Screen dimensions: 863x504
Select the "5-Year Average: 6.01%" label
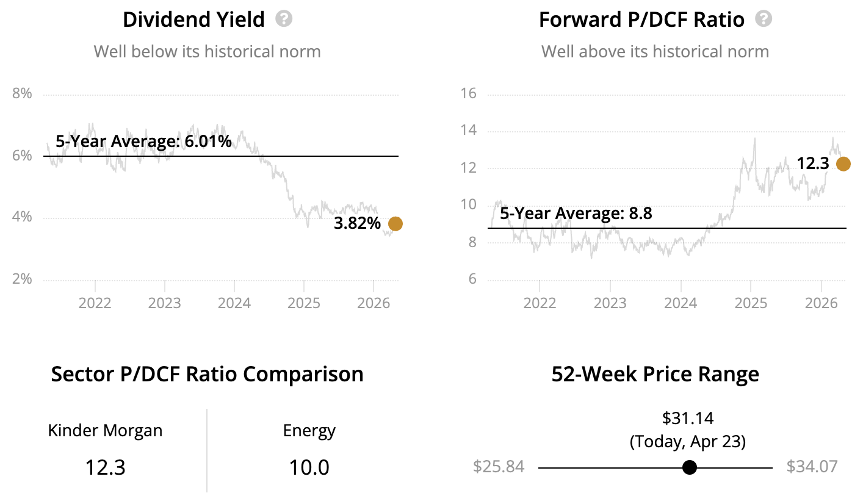tap(143, 142)
